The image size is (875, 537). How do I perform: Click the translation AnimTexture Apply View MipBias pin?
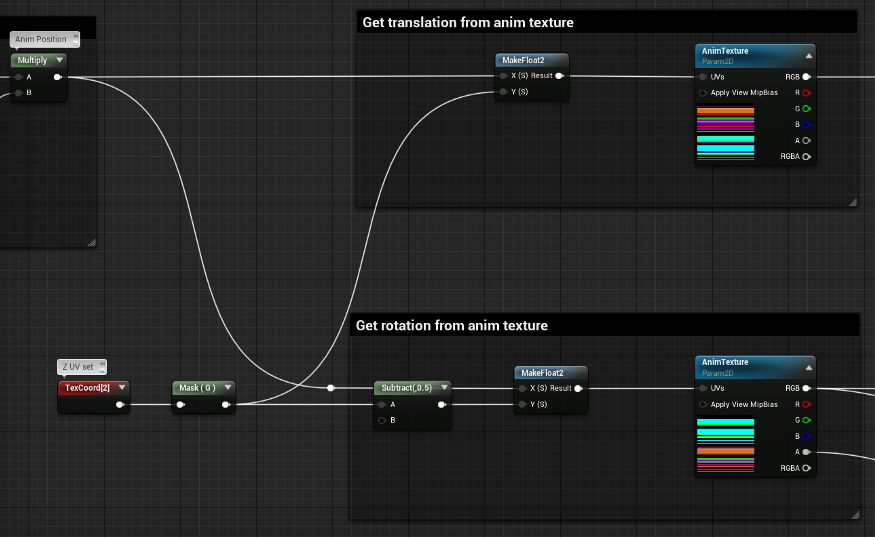(703, 93)
